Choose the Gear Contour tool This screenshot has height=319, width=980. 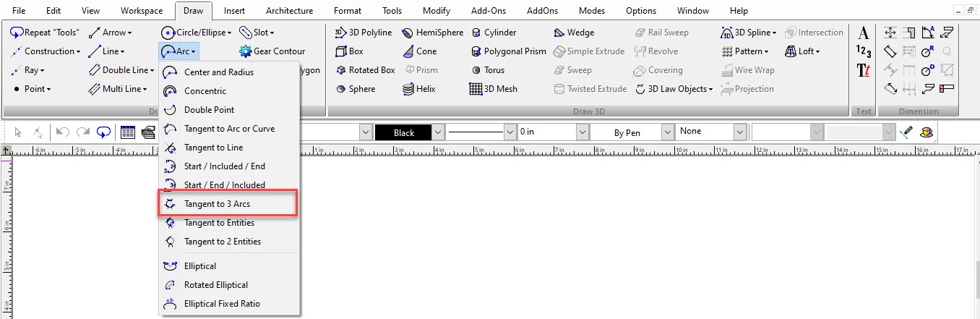click(x=272, y=51)
